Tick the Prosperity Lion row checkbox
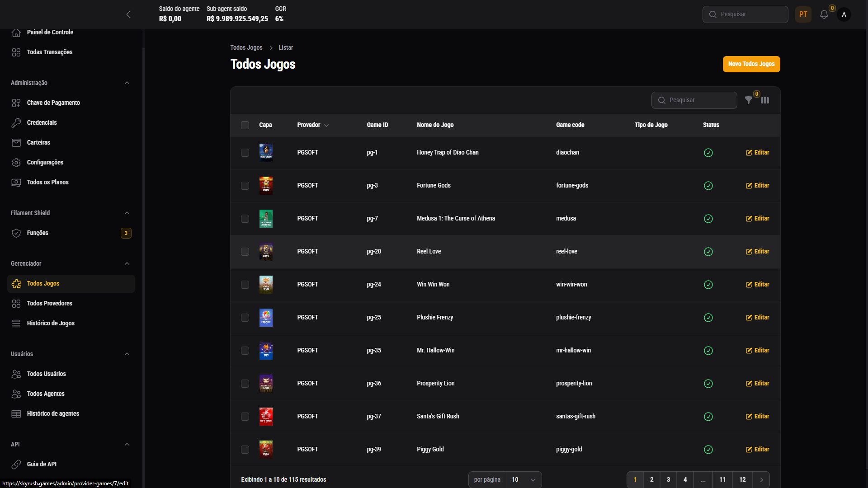Image resolution: width=868 pixels, height=488 pixels. point(245,384)
